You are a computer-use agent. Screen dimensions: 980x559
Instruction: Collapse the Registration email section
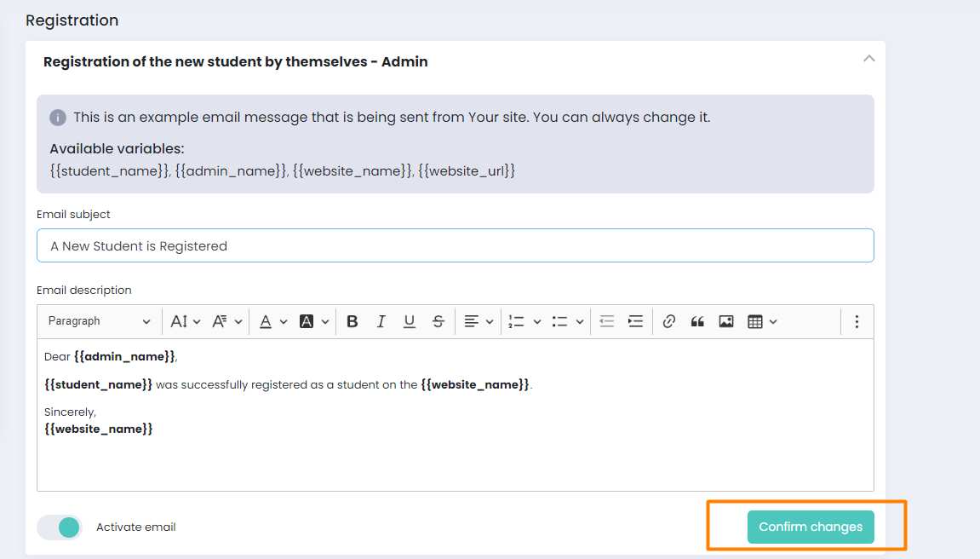pyautogui.click(x=868, y=59)
